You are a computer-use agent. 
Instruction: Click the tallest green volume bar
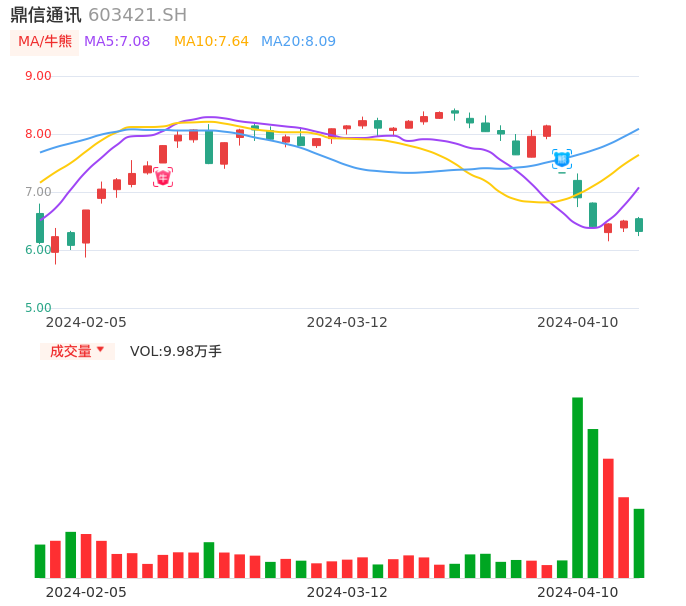(x=578, y=487)
